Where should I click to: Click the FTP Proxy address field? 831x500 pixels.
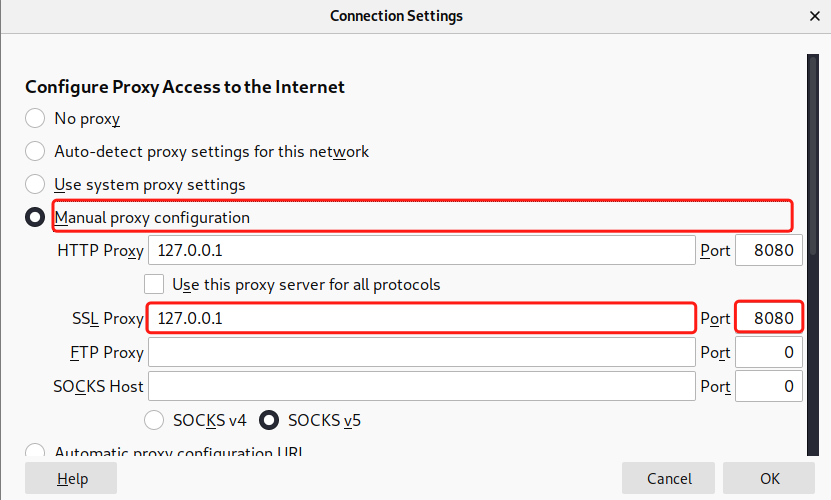pyautogui.click(x=421, y=352)
